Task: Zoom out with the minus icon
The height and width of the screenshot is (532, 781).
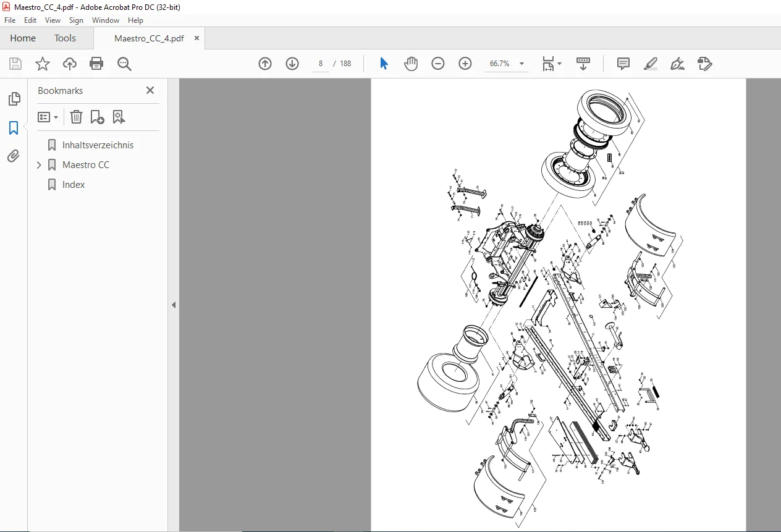Action: coord(438,64)
